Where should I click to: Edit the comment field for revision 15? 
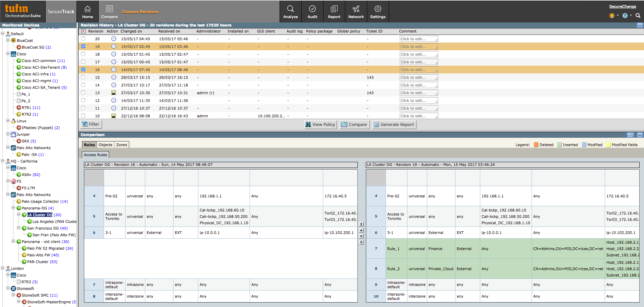point(419,77)
